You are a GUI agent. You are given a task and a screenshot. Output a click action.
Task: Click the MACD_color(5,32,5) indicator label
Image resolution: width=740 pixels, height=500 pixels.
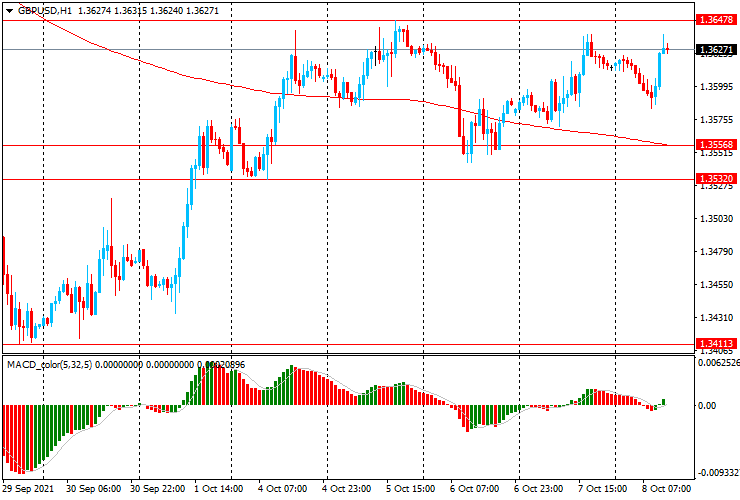[x=50, y=364]
